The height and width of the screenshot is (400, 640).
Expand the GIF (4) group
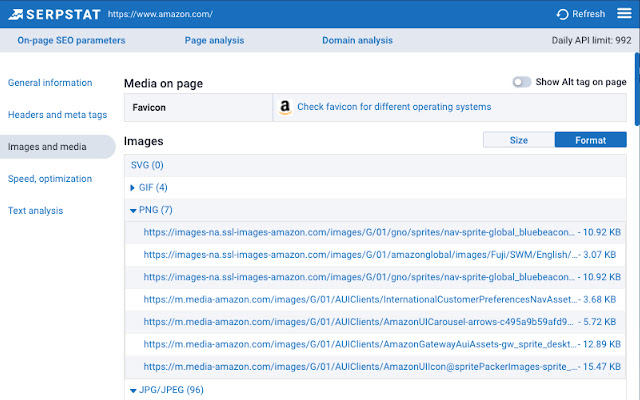133,187
